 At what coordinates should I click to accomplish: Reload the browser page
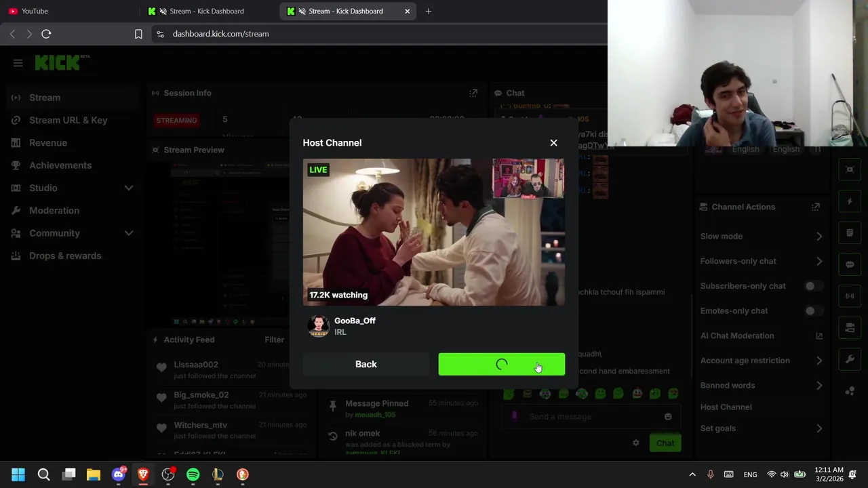point(46,34)
